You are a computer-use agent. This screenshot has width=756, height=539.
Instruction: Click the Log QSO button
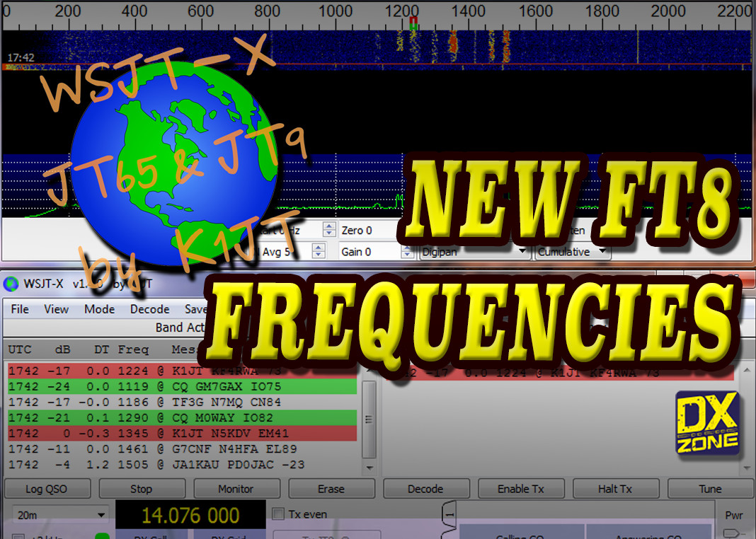pyautogui.click(x=47, y=489)
